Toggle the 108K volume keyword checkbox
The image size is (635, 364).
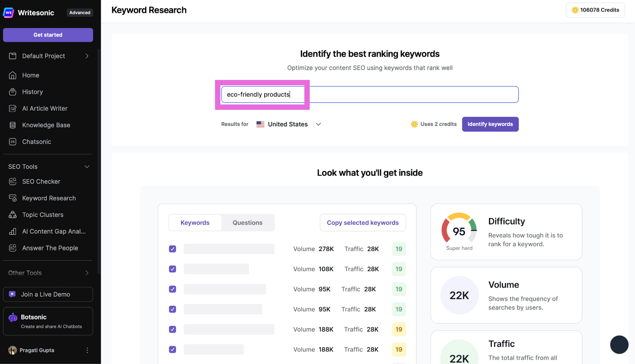pyautogui.click(x=173, y=269)
